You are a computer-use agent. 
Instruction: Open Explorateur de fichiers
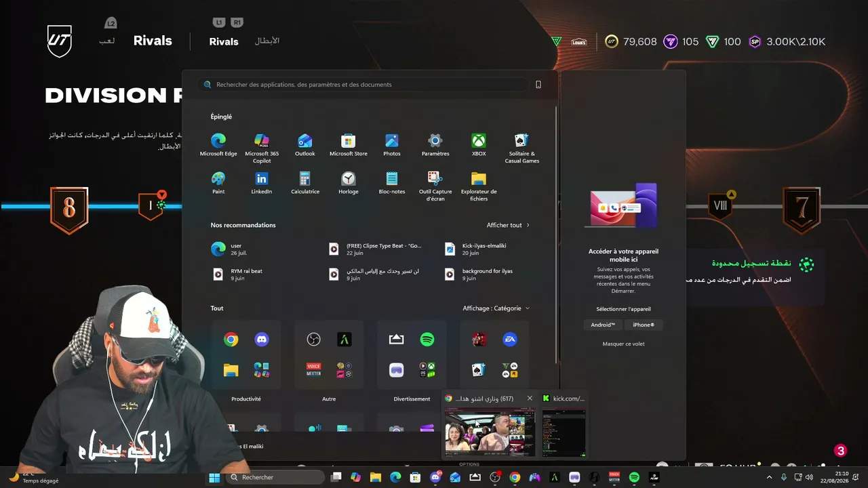[479, 186]
